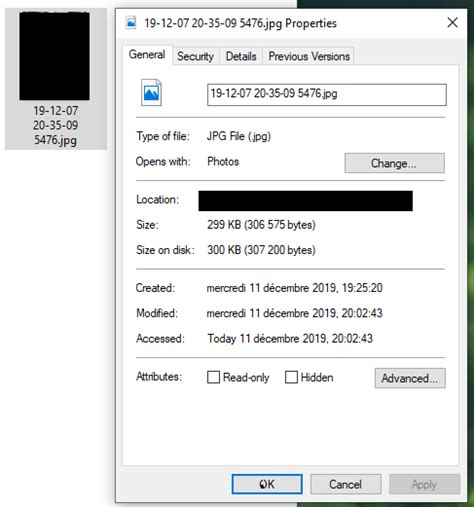Confirm with the OK button
The image size is (474, 507).
tap(267, 484)
